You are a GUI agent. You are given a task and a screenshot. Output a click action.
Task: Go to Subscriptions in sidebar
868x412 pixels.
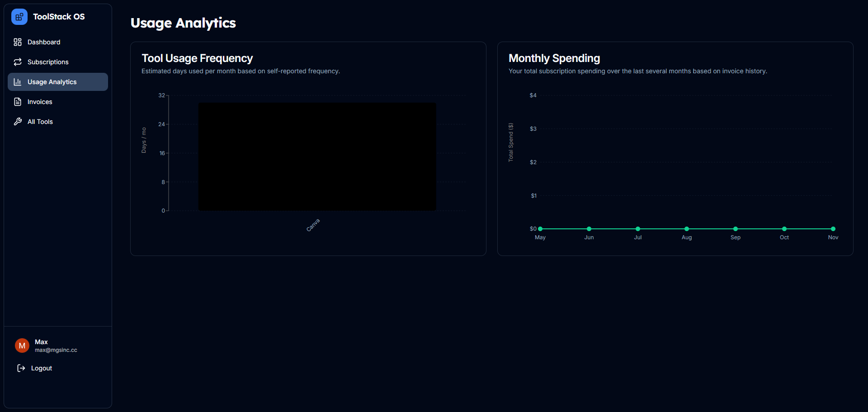pos(58,62)
